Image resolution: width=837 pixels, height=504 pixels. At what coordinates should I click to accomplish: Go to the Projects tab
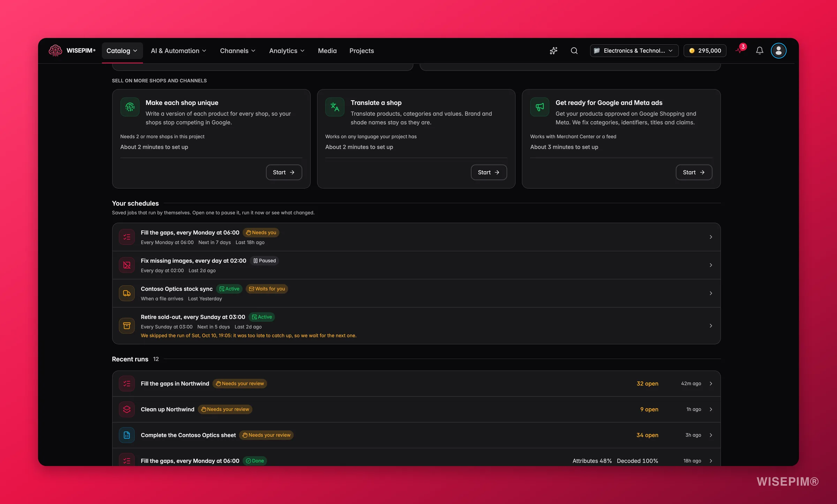point(362,51)
